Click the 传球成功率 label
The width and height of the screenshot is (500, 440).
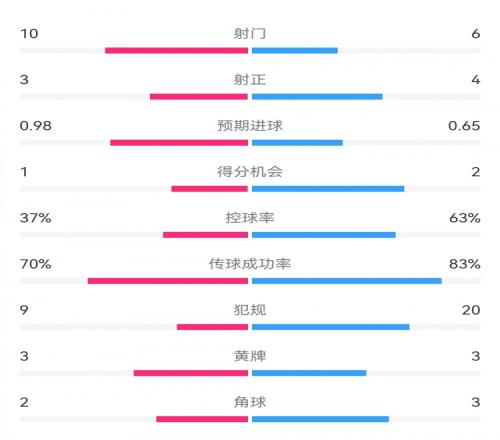coord(250,264)
